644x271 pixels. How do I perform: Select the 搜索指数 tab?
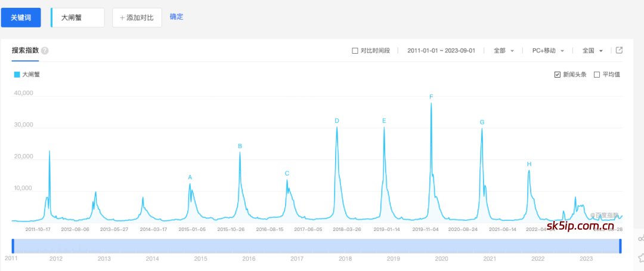point(25,51)
